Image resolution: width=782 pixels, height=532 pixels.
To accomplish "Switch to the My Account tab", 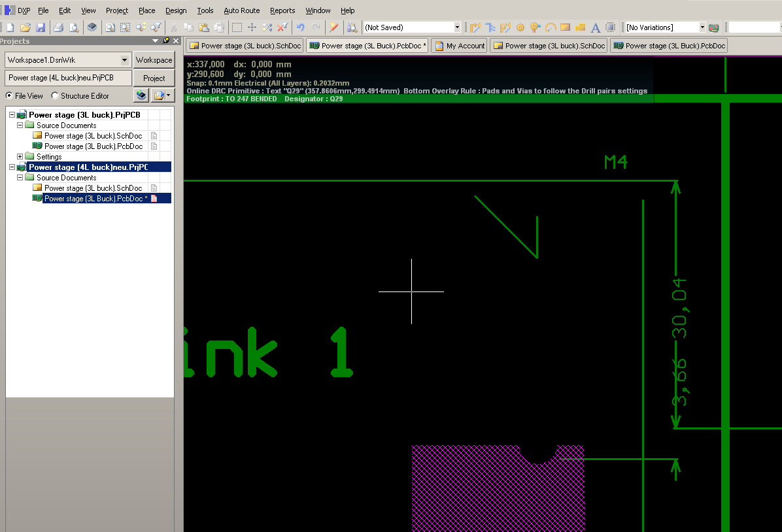I will click(459, 46).
